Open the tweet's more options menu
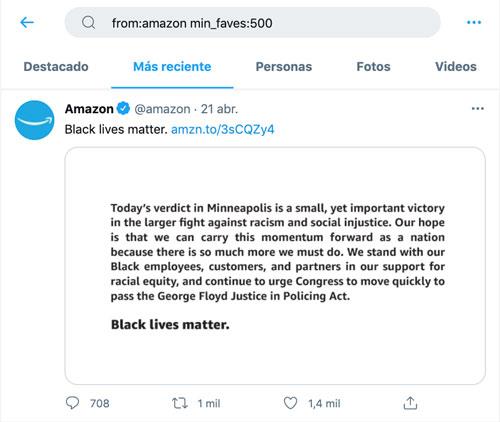The height and width of the screenshot is (422, 500). pos(478,109)
